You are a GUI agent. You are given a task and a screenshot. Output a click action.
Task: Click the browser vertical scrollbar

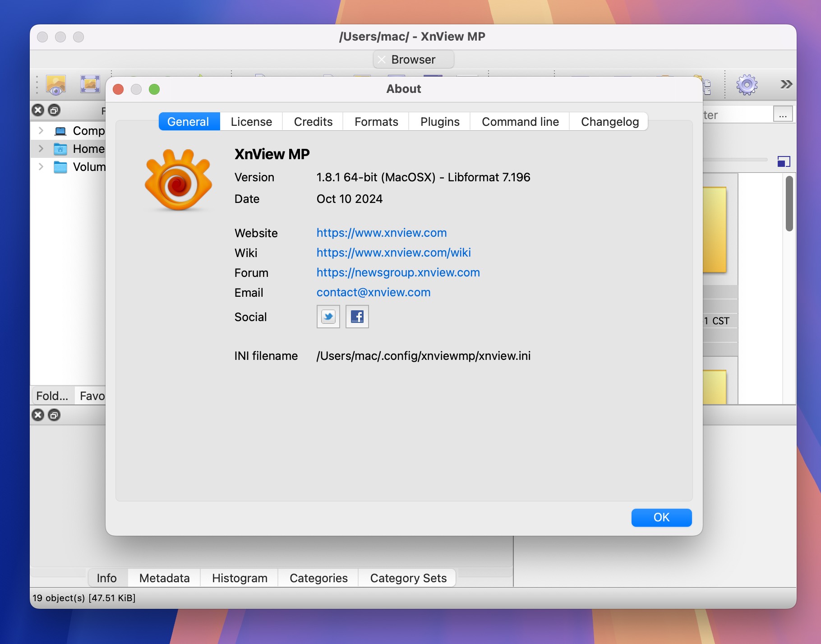[x=789, y=204]
